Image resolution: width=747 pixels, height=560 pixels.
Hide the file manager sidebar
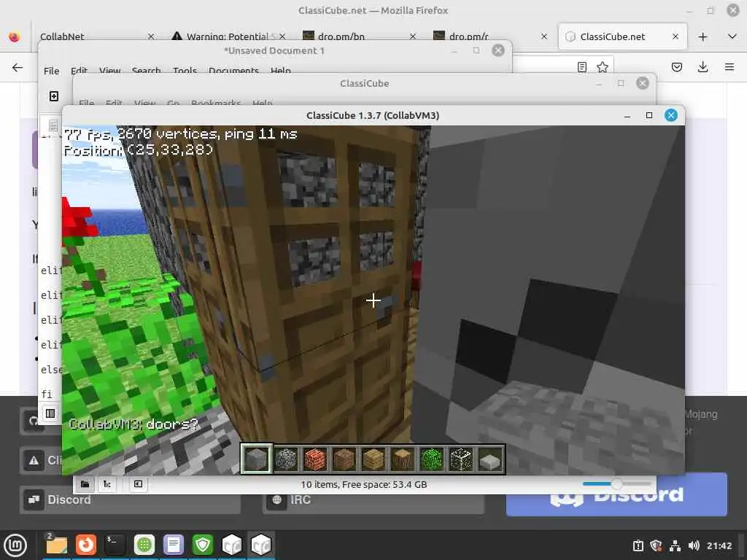[138, 484]
